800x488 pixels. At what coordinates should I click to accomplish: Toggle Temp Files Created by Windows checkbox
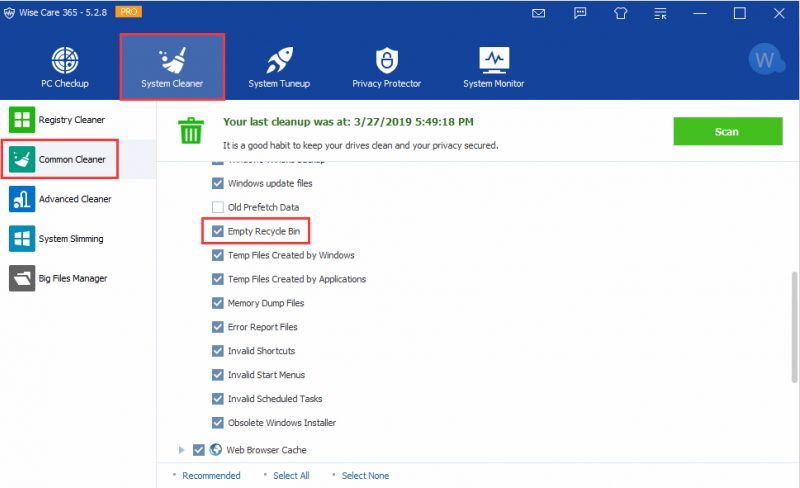point(218,255)
